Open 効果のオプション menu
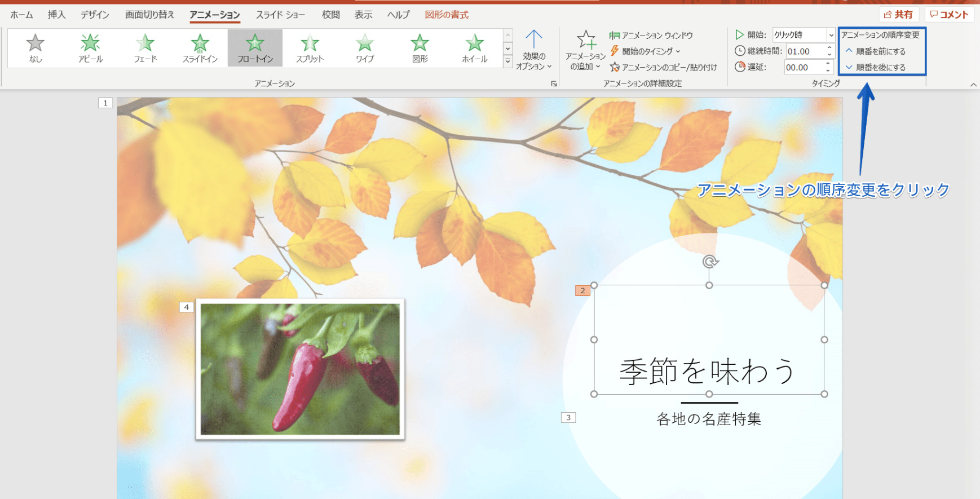The image size is (980, 499). 533,50
